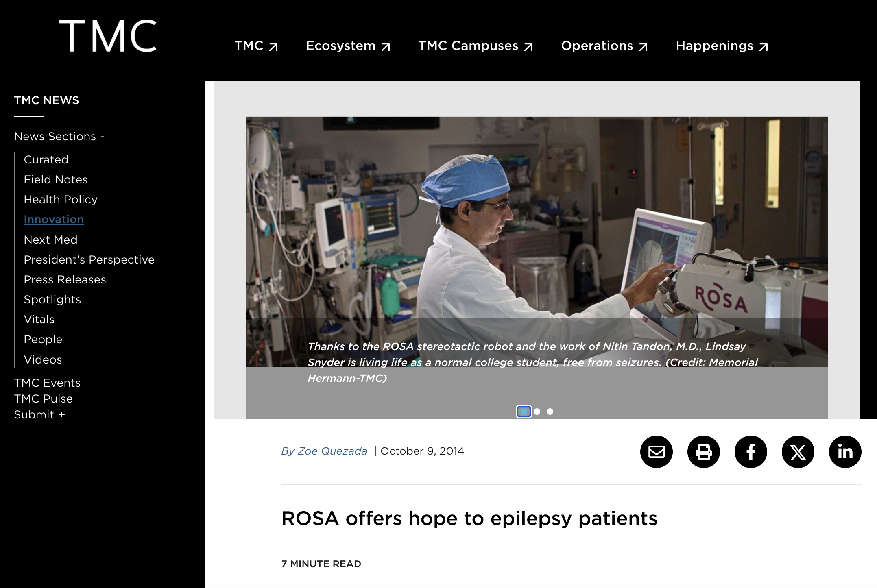Share article on X
Image resolution: width=877 pixels, height=588 pixels.
pos(798,452)
